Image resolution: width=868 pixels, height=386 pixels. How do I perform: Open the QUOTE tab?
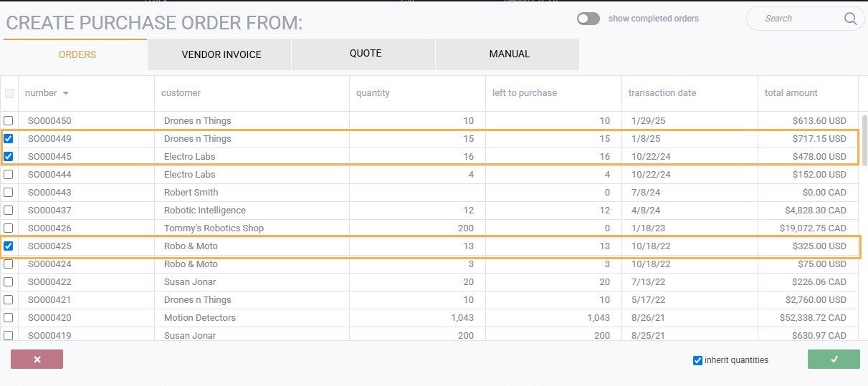365,54
